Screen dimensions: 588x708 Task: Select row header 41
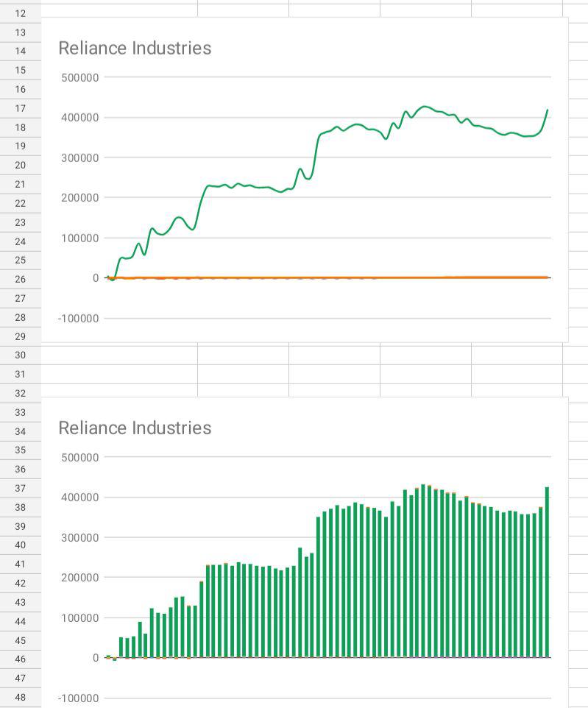coord(21,564)
